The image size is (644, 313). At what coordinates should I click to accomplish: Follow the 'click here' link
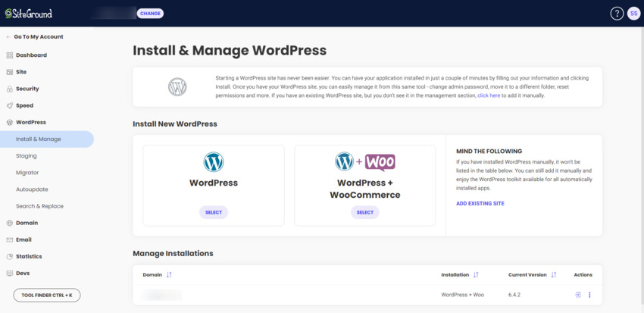(489, 95)
